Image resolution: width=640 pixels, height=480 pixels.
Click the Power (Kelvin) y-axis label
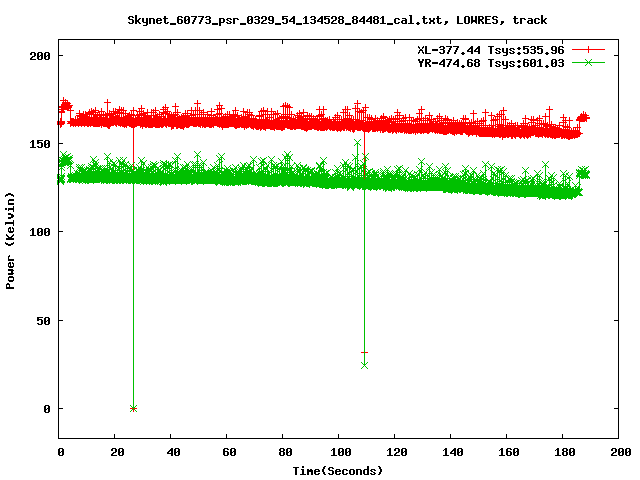pyautogui.click(x=10, y=241)
